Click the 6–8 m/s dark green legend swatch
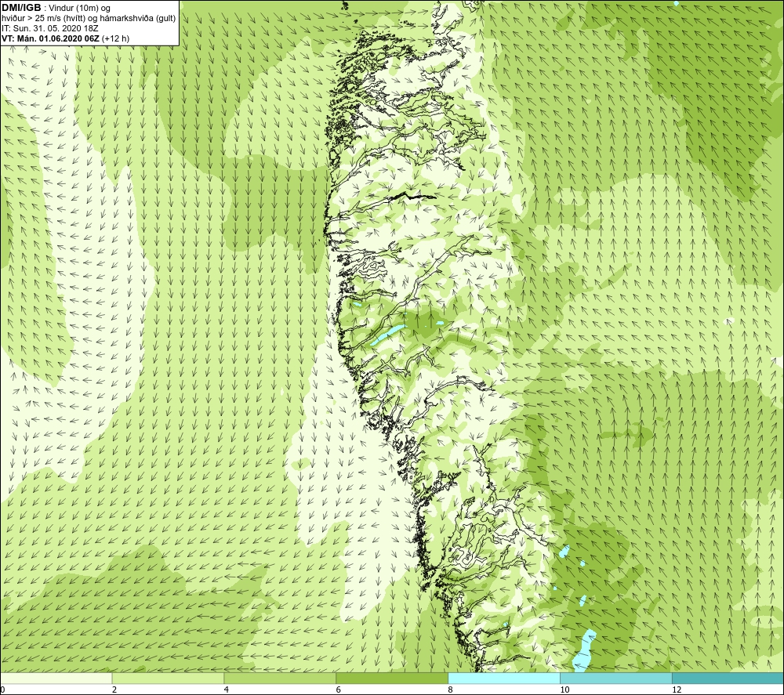784x695 pixels. (x=392, y=678)
